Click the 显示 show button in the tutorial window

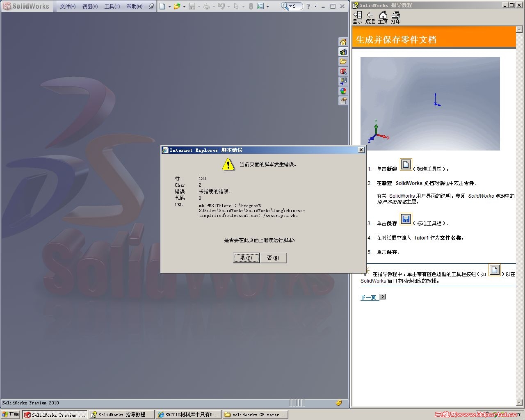[358, 18]
